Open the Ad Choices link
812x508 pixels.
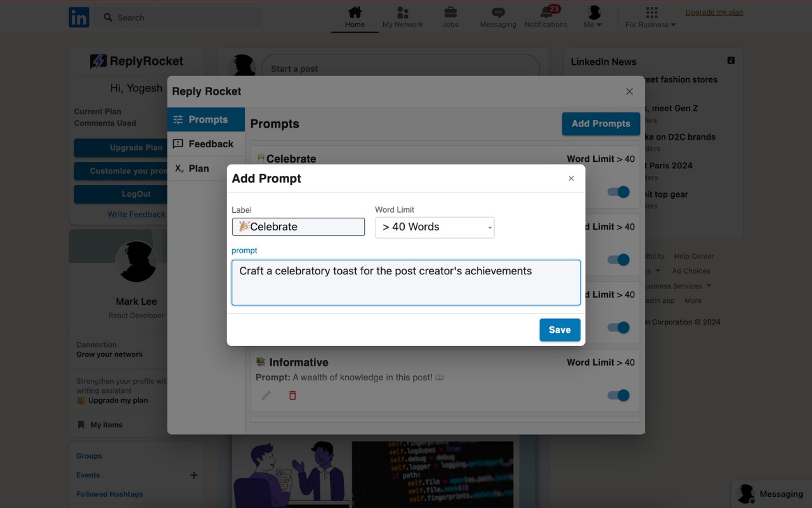tap(691, 271)
